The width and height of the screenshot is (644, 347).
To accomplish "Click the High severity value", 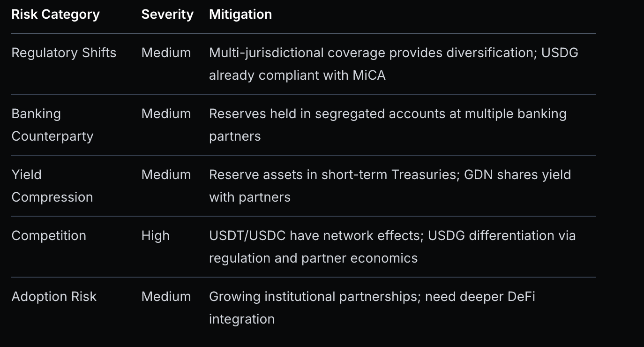I will [x=156, y=235].
